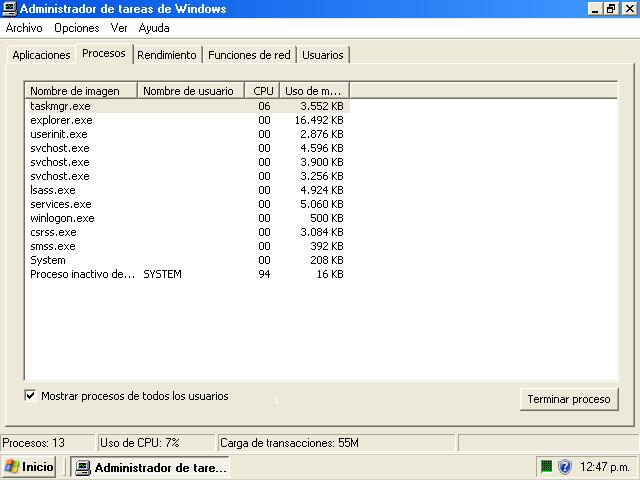Image resolution: width=640 pixels, height=480 pixels.
Task: Select svchost.exe using 3.900 KB
Action: coord(187,162)
